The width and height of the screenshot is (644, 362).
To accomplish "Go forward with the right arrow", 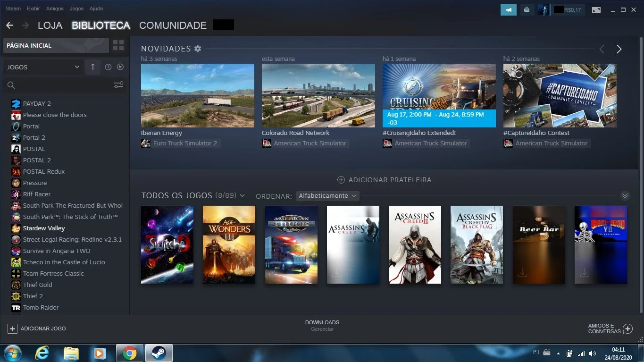I will [x=25, y=25].
